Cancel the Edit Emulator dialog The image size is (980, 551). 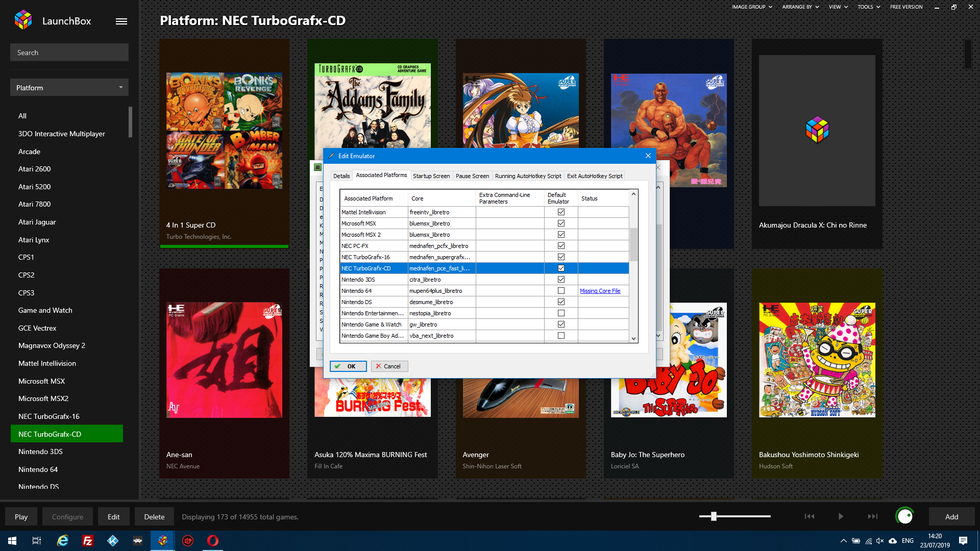(389, 366)
